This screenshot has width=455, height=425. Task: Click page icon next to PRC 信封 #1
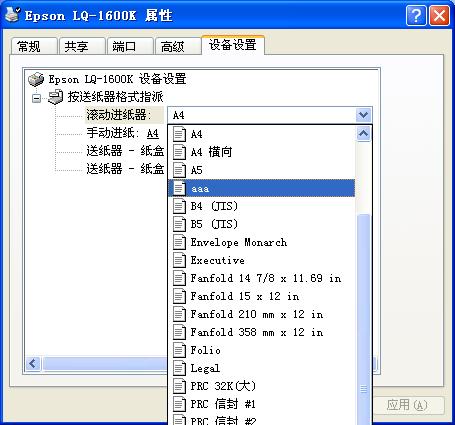pyautogui.click(x=179, y=404)
